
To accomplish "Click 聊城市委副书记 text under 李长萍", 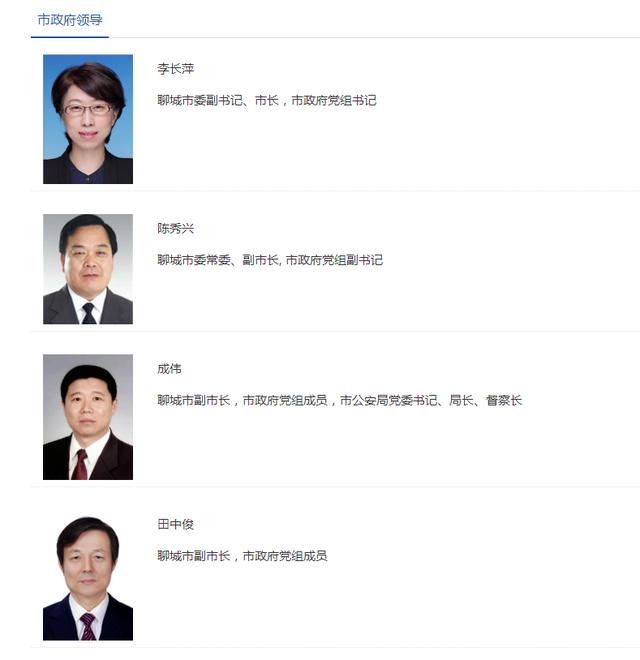I will point(200,101).
